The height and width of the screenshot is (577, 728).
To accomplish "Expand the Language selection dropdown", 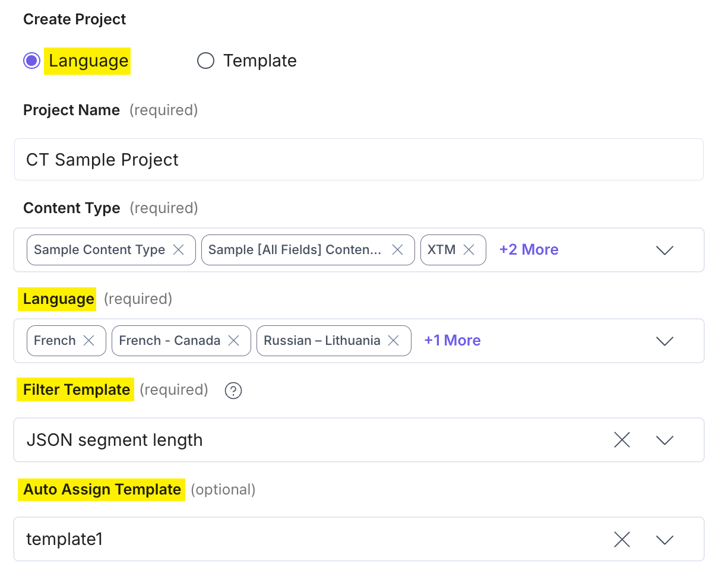I will coord(664,341).
